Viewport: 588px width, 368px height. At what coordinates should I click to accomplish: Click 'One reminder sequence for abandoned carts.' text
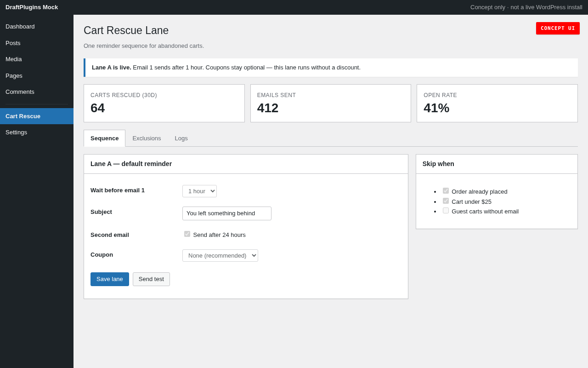point(144,46)
